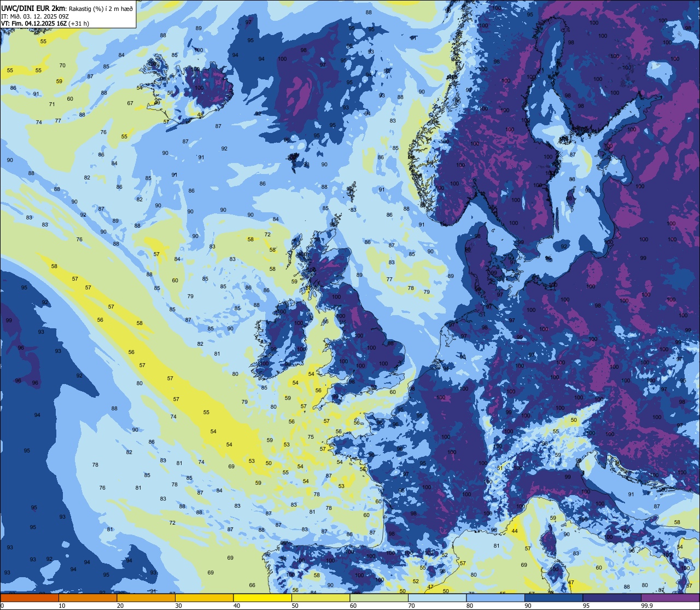Screen dimensions: 700x610
Task: Click the '44' humidity value on the map
Action: tap(515, 531)
